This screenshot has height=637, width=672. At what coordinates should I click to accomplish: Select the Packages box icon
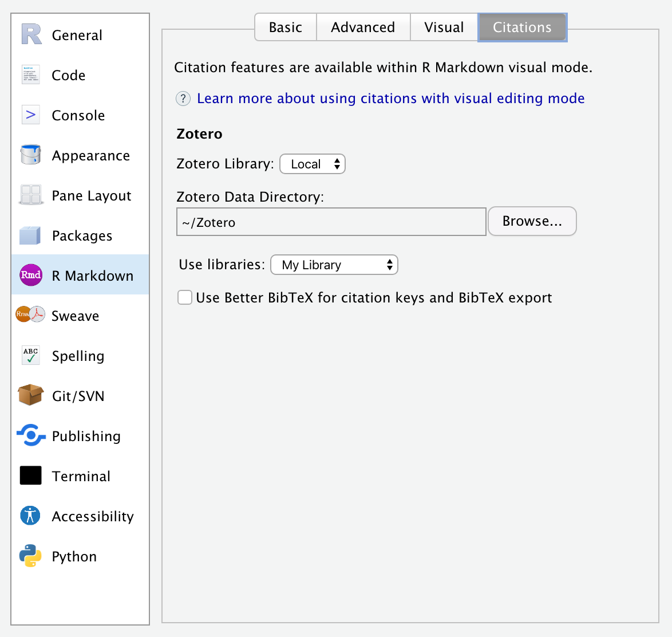coord(30,235)
